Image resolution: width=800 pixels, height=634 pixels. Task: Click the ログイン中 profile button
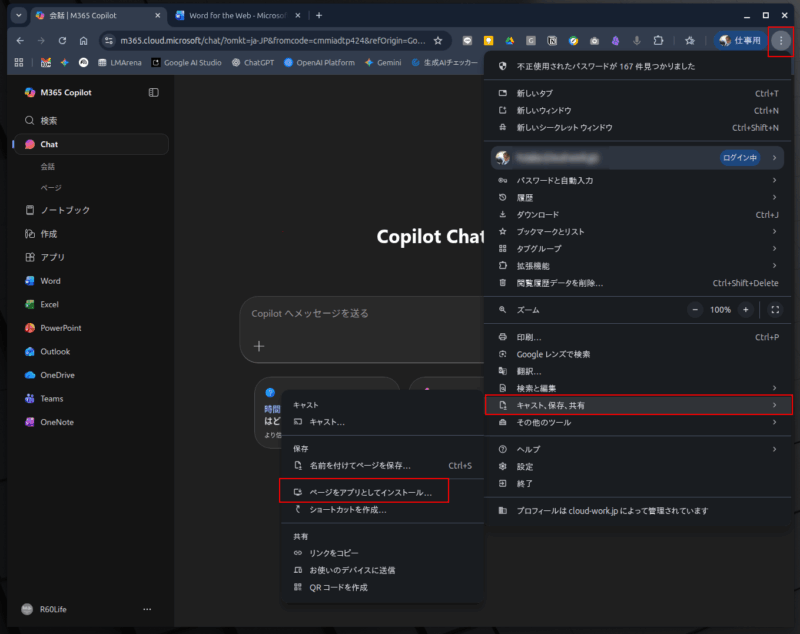[x=741, y=158]
